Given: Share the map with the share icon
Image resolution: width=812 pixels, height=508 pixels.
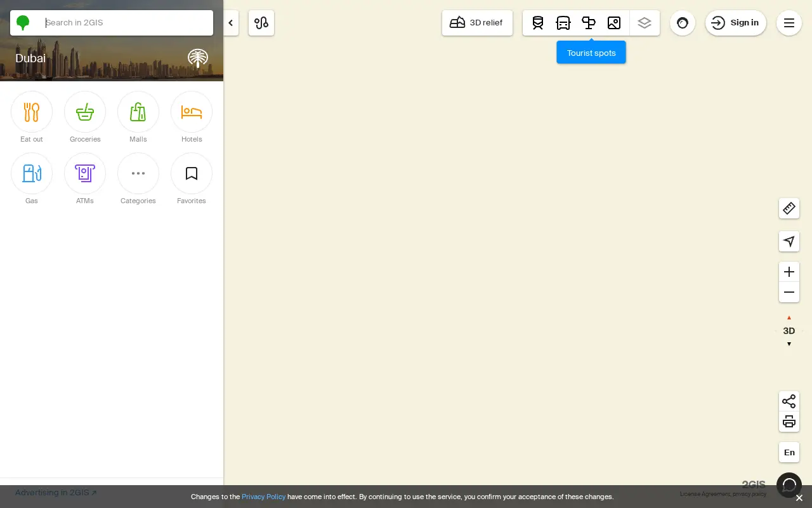Looking at the screenshot, I should (x=789, y=401).
